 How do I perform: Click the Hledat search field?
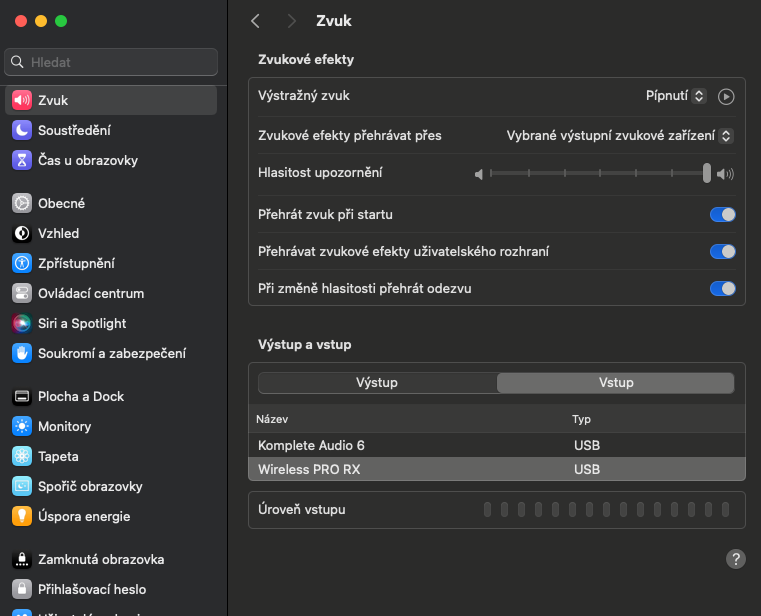111,62
